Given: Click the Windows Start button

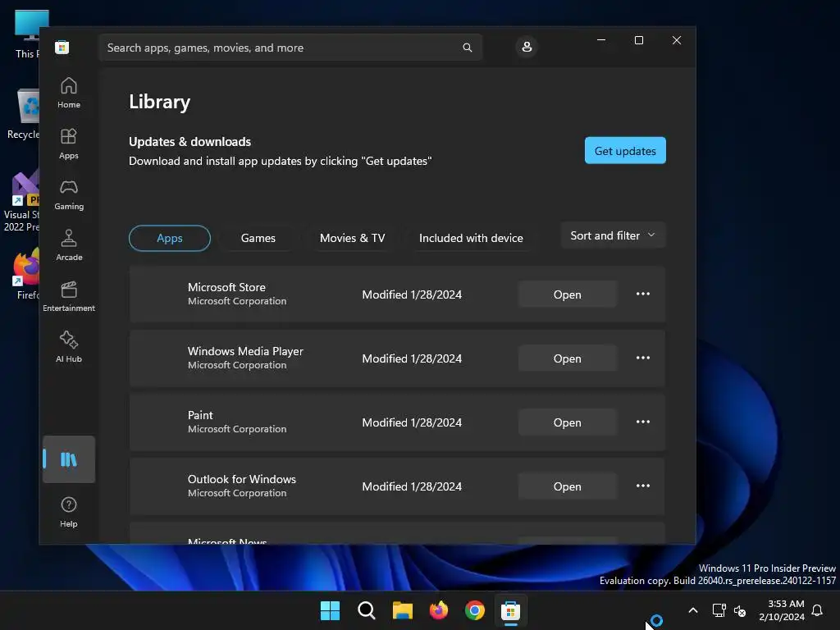Looking at the screenshot, I should pos(330,610).
